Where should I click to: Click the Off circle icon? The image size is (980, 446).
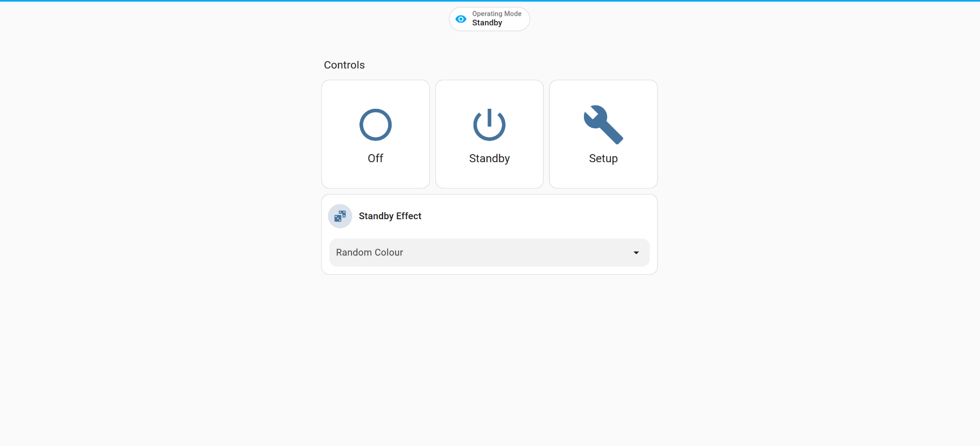375,125
